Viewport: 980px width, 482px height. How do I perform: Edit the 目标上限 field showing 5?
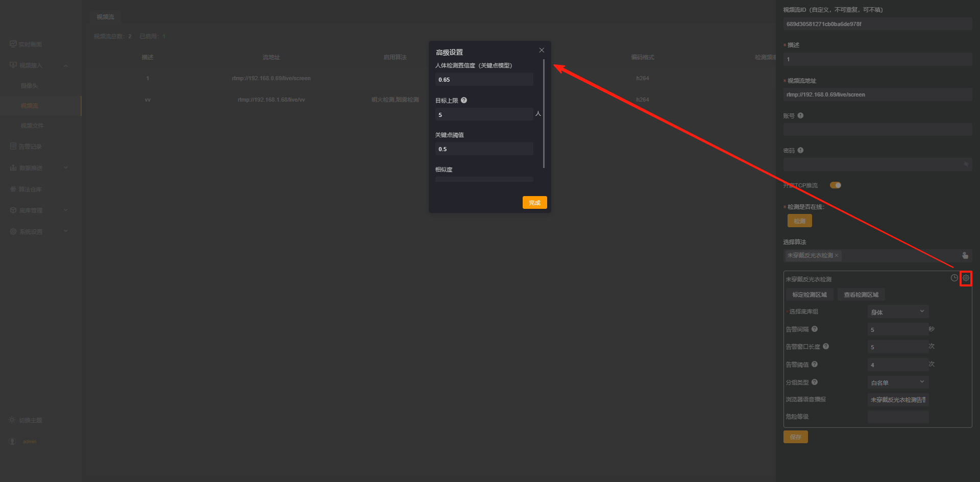tap(484, 114)
